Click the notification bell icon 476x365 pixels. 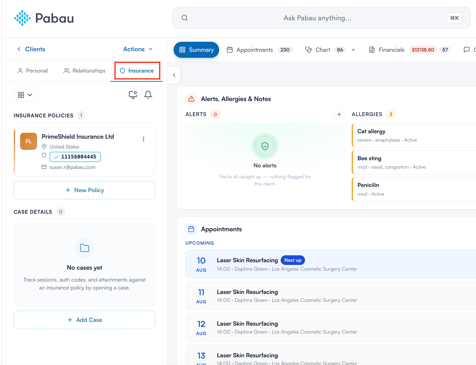coord(148,95)
